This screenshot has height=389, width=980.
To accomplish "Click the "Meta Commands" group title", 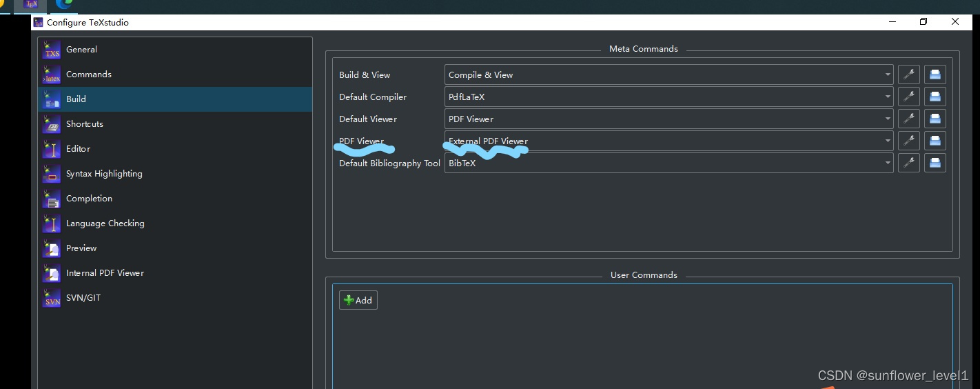I will point(644,49).
